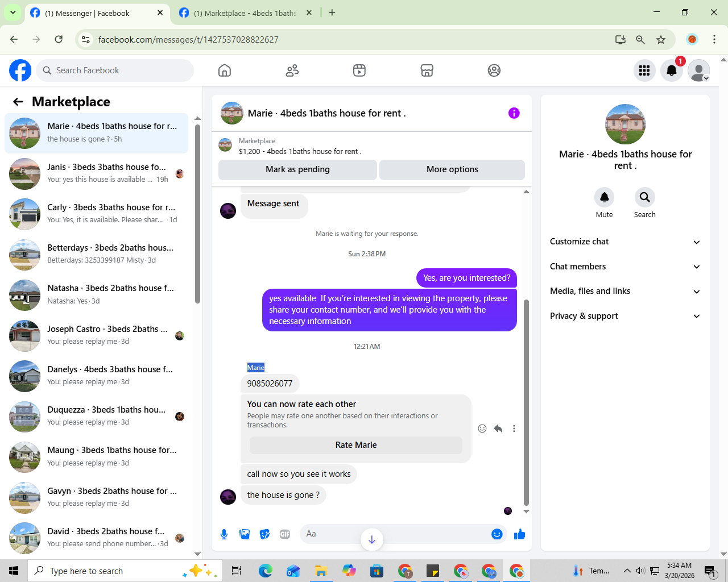Open Gavyn 3beds 2baths conversation
This screenshot has height=582, width=728.
click(x=97, y=497)
